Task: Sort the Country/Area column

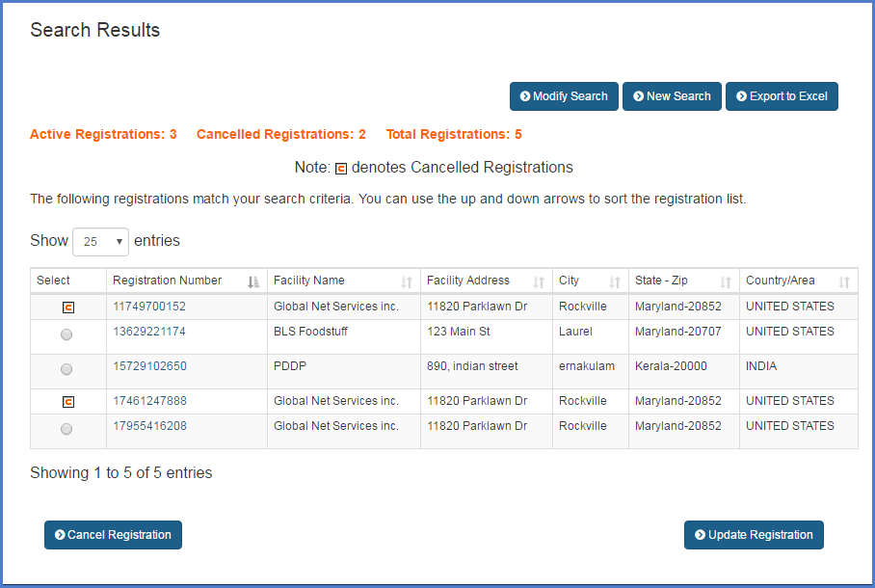Action: point(844,281)
